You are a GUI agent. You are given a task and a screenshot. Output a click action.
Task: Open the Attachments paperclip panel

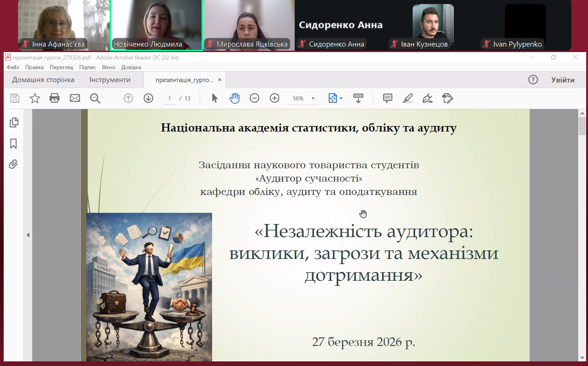pyautogui.click(x=14, y=164)
